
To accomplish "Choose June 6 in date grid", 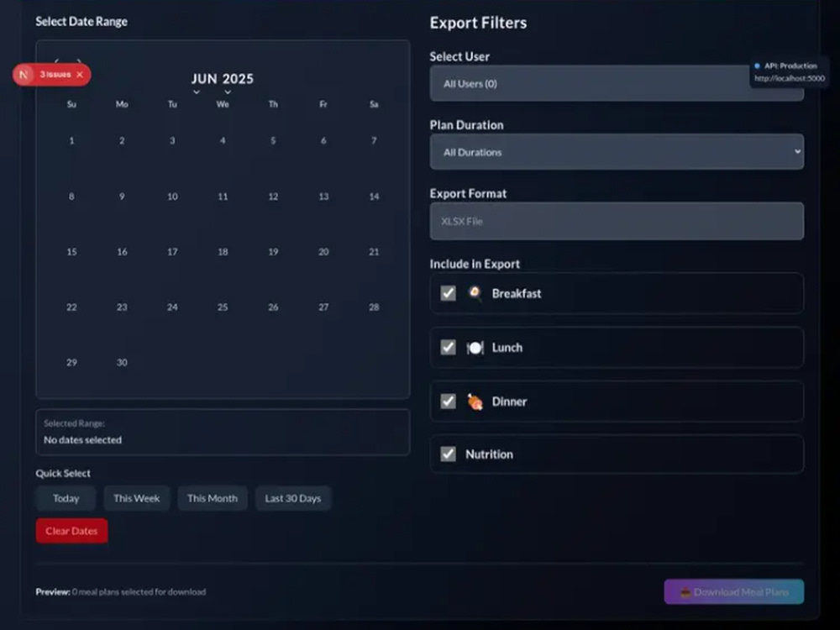I will (323, 141).
